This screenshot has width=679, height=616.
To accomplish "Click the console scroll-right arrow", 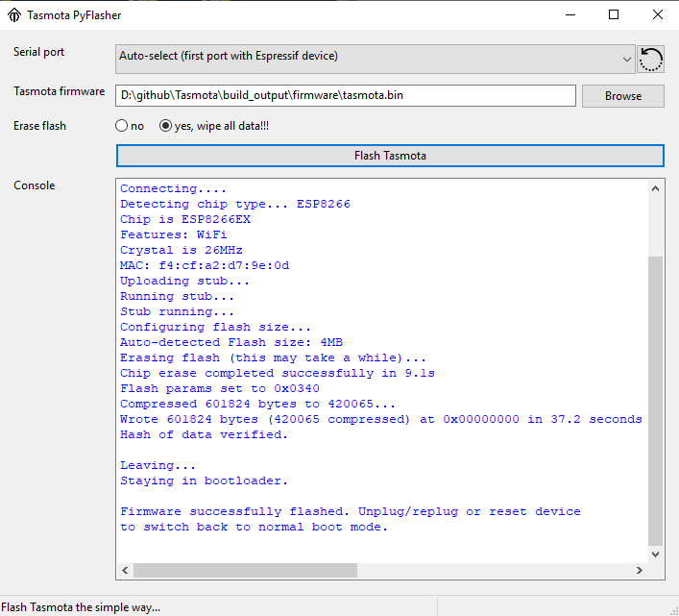I will (639, 571).
